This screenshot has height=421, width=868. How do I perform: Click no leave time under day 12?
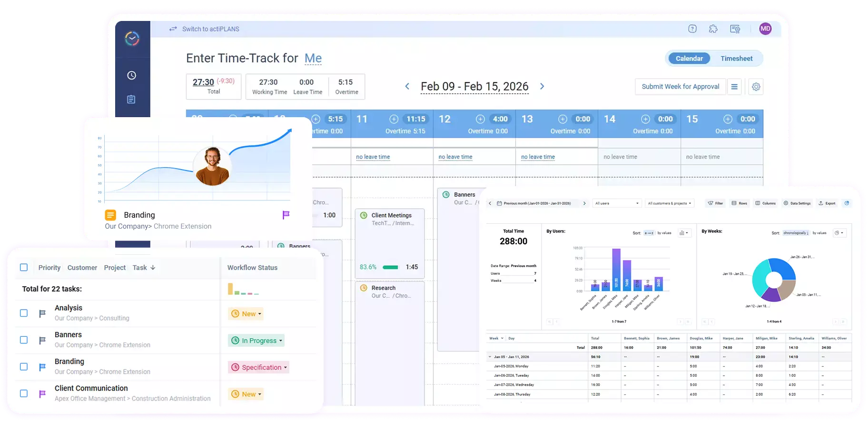coord(455,157)
